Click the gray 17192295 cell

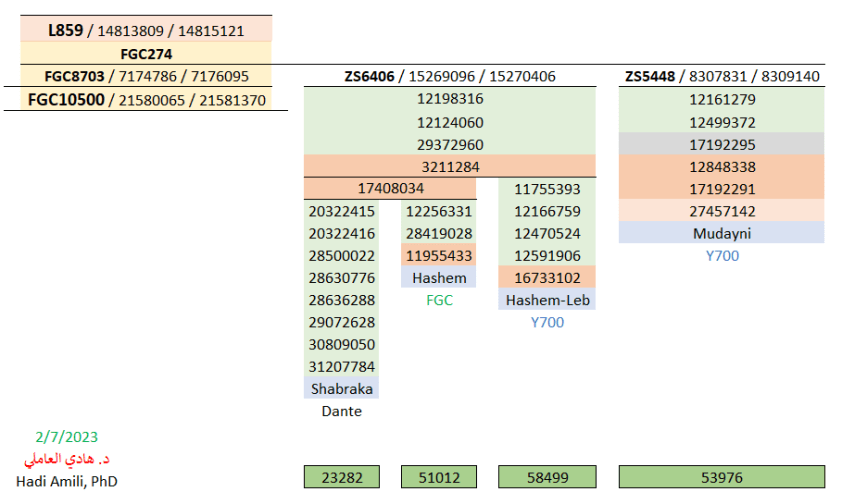click(x=722, y=144)
